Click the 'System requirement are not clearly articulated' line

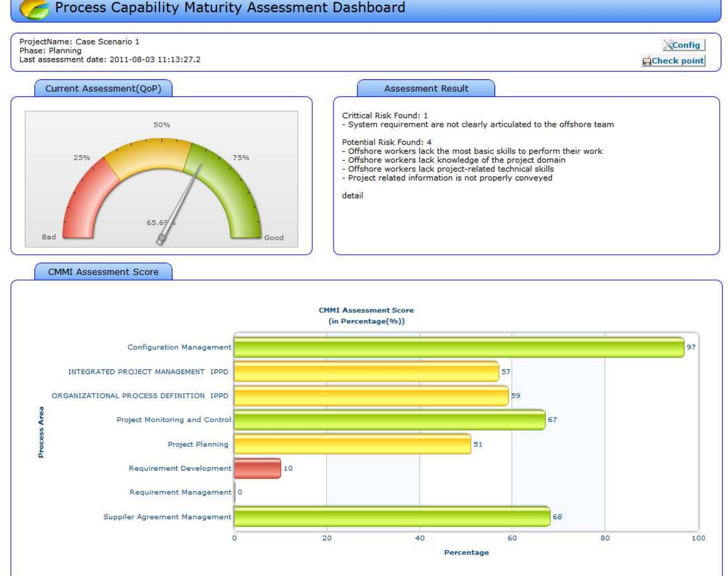[478, 124]
